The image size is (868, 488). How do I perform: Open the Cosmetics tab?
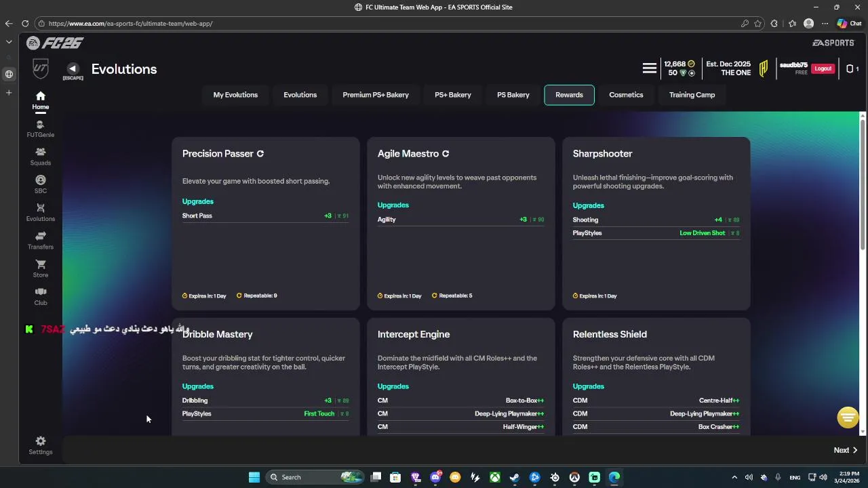pyautogui.click(x=626, y=95)
